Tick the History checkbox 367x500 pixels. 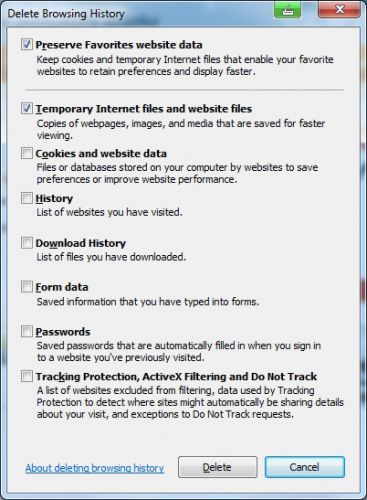coord(27,198)
